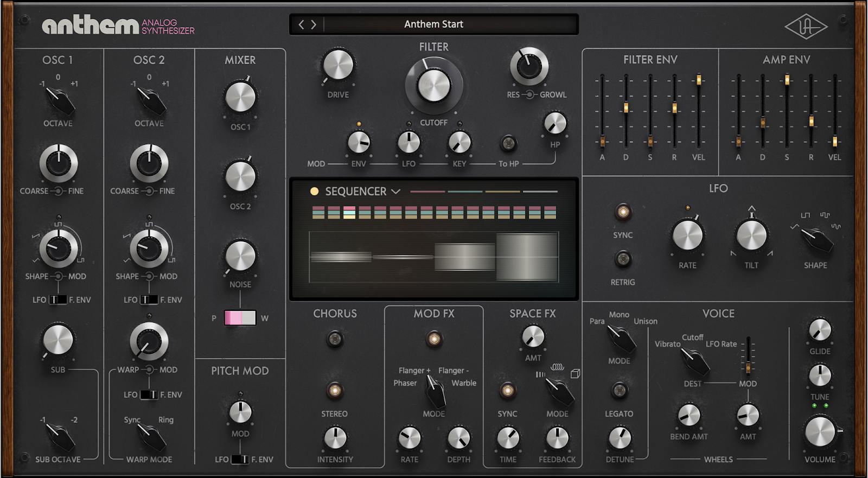
Task: Toggle OSC 2 Coarse/Fine switch
Action: coord(149,191)
